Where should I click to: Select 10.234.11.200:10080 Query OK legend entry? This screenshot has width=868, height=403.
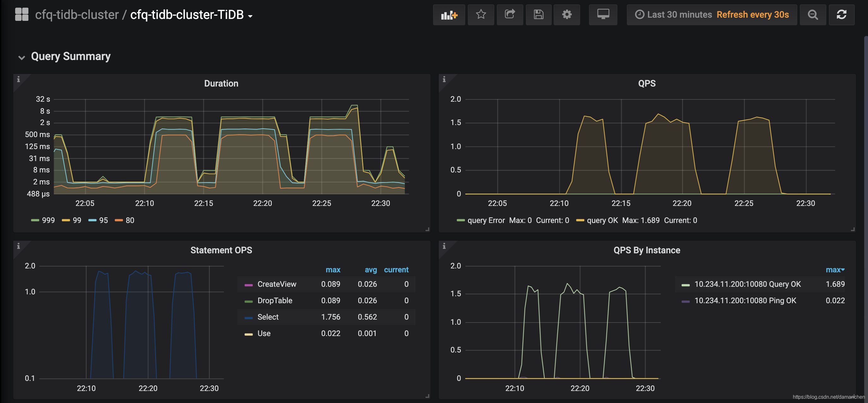(x=748, y=284)
